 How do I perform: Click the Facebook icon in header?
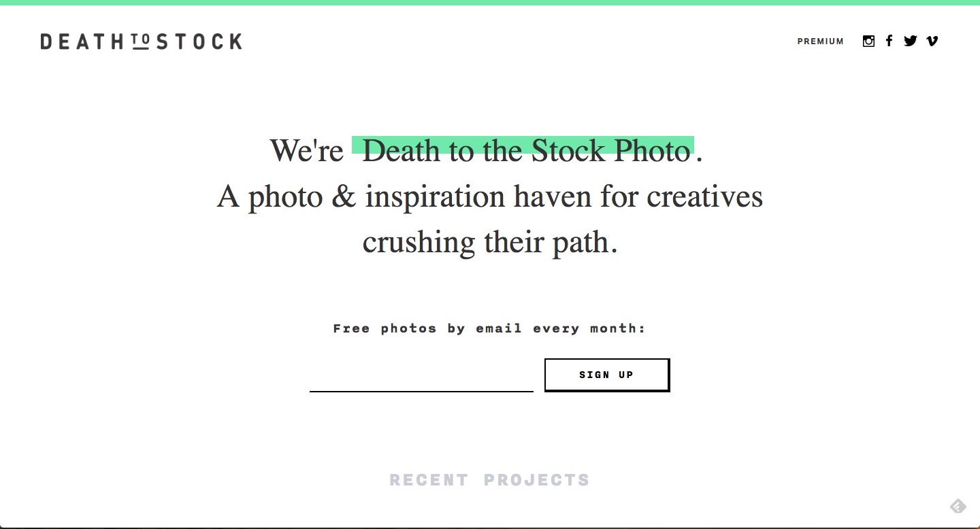pos(889,41)
